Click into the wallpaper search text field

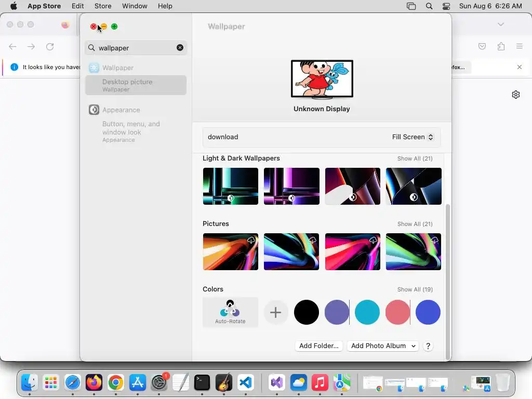[x=136, y=48]
